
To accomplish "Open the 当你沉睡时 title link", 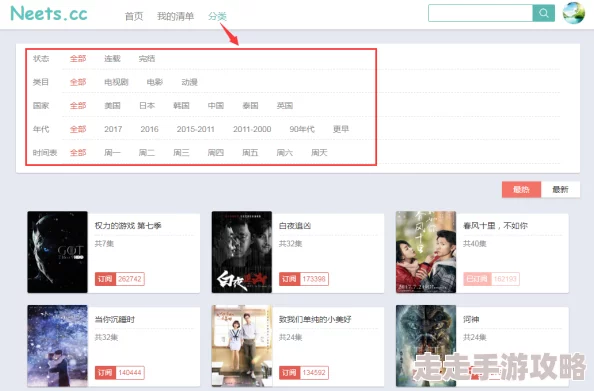I will coord(115,319).
